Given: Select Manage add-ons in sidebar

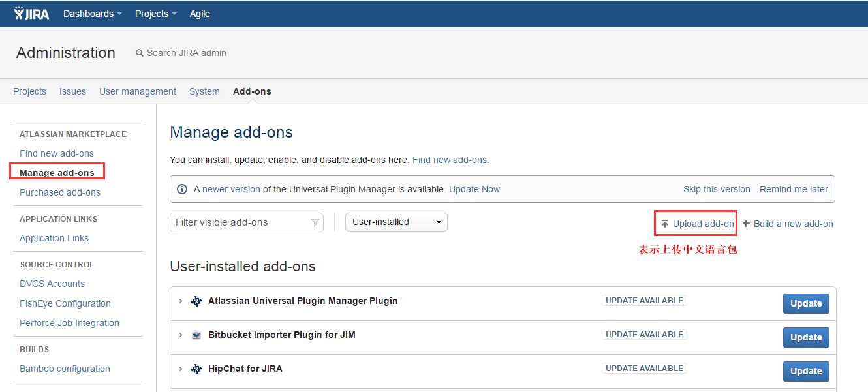Looking at the screenshot, I should click(x=57, y=173).
